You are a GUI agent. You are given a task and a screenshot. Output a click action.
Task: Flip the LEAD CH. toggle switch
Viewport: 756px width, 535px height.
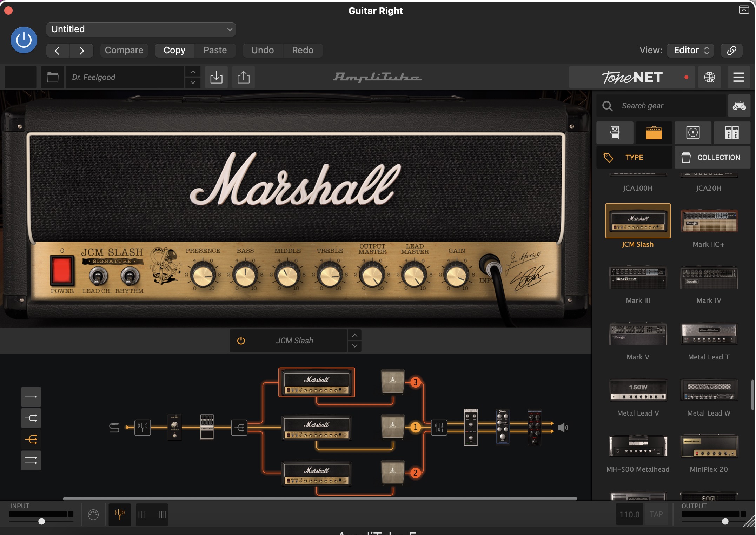[98, 276]
